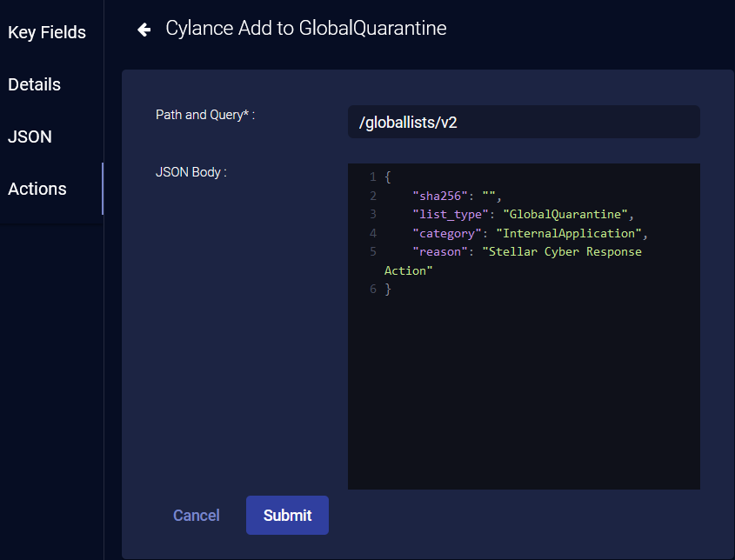The height and width of the screenshot is (560, 735).
Task: Click the opening brace on line 1
Action: 388,177
